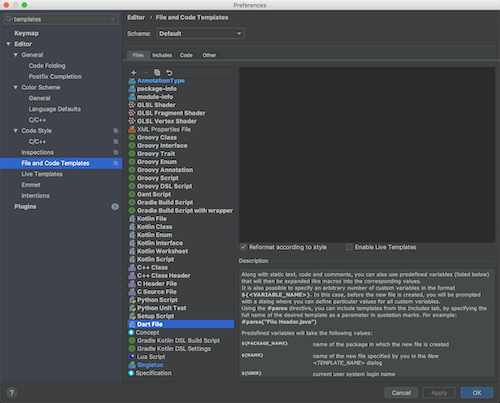Collapse the Color Scheme section
Screen dimensions: 500x403
pyautogui.click(x=16, y=87)
